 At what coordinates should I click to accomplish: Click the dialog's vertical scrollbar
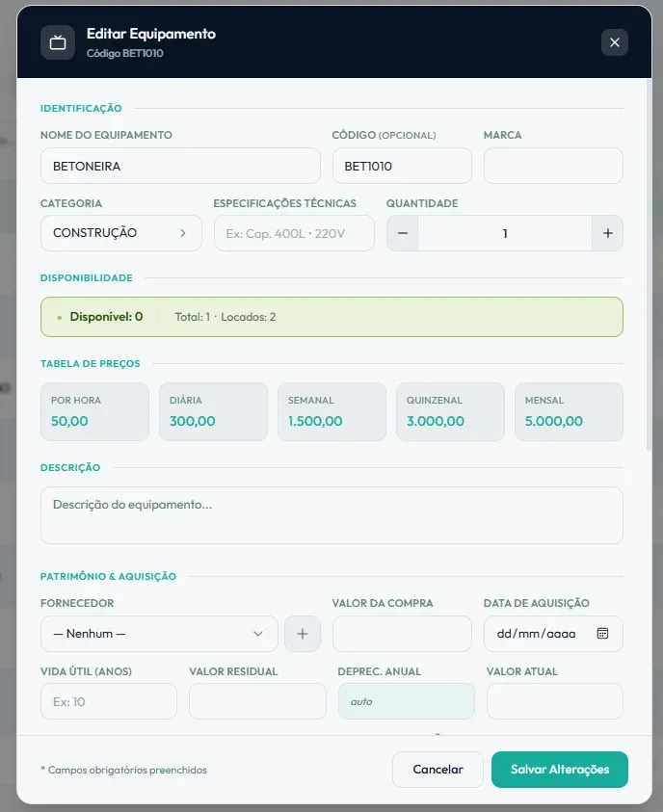click(649, 264)
